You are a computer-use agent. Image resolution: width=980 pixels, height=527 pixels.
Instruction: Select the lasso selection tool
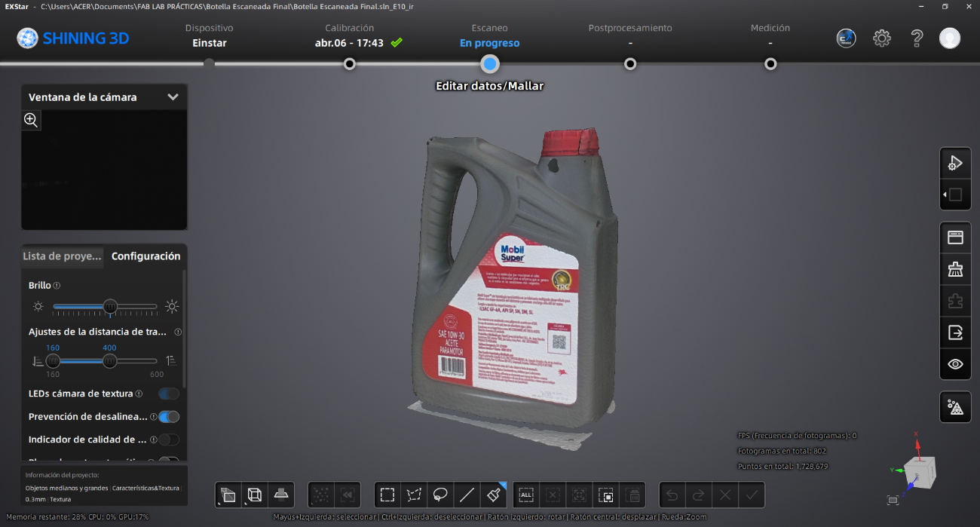[440, 495]
